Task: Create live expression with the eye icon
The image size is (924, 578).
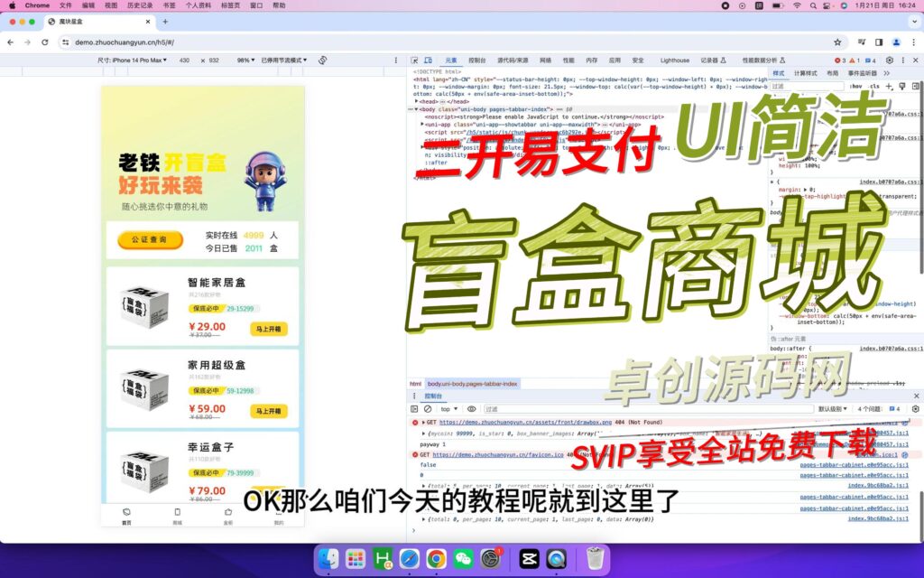Action: [x=471, y=409]
